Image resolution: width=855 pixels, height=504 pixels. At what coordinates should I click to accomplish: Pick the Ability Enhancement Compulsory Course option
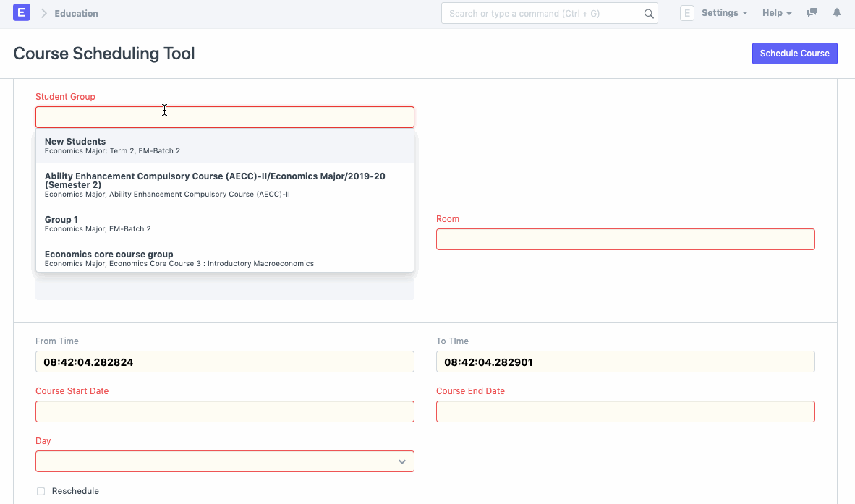(x=224, y=183)
